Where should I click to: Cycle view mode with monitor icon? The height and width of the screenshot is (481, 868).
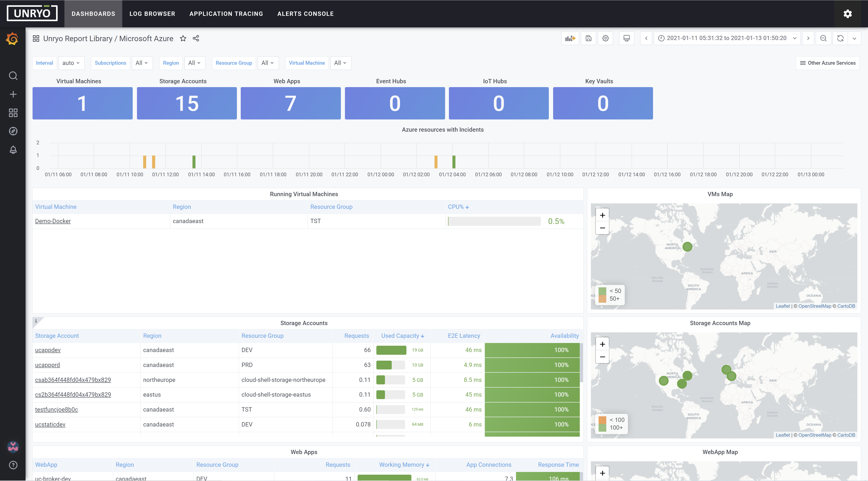coord(626,38)
